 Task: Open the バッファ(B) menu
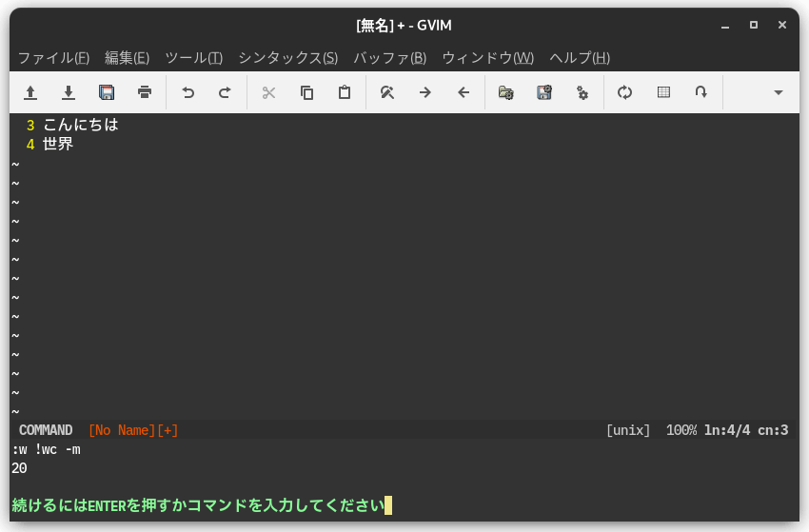(389, 58)
